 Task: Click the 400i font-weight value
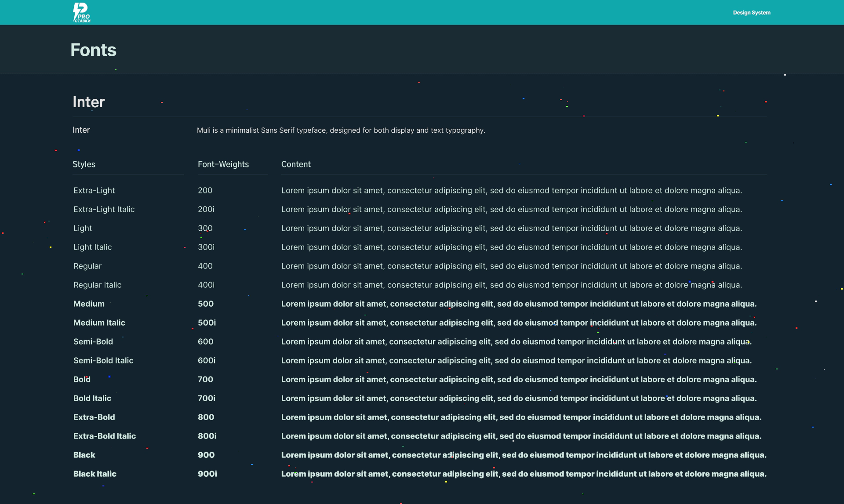click(206, 285)
